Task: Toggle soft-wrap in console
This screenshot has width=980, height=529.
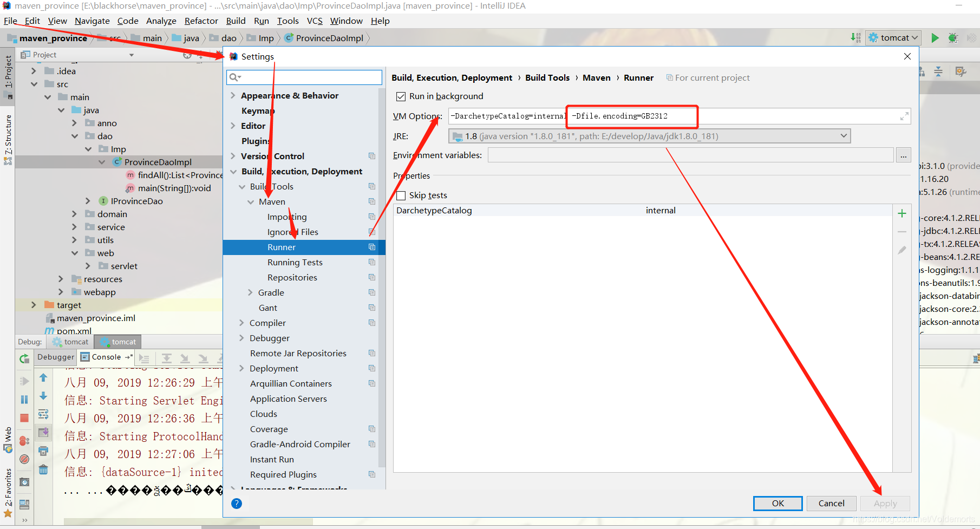Action: coord(43,414)
